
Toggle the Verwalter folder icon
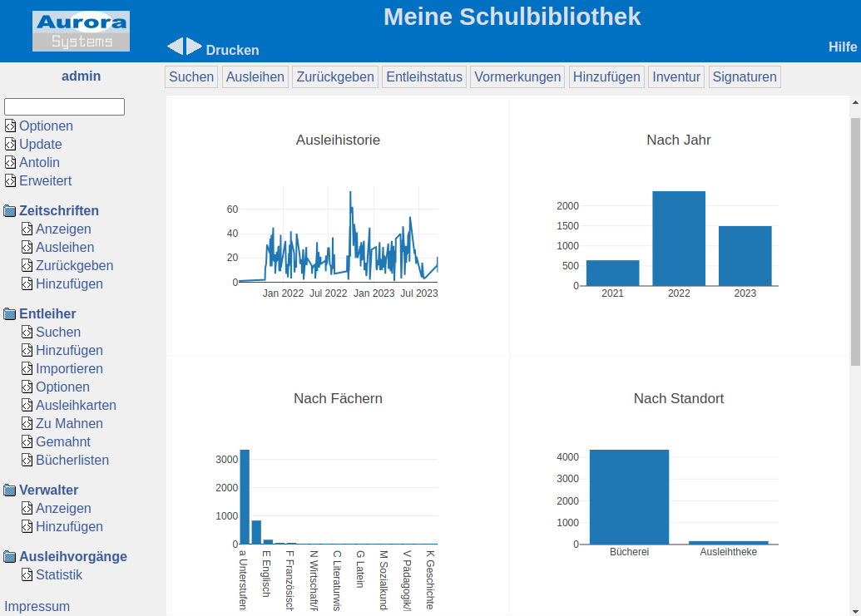pos(10,490)
